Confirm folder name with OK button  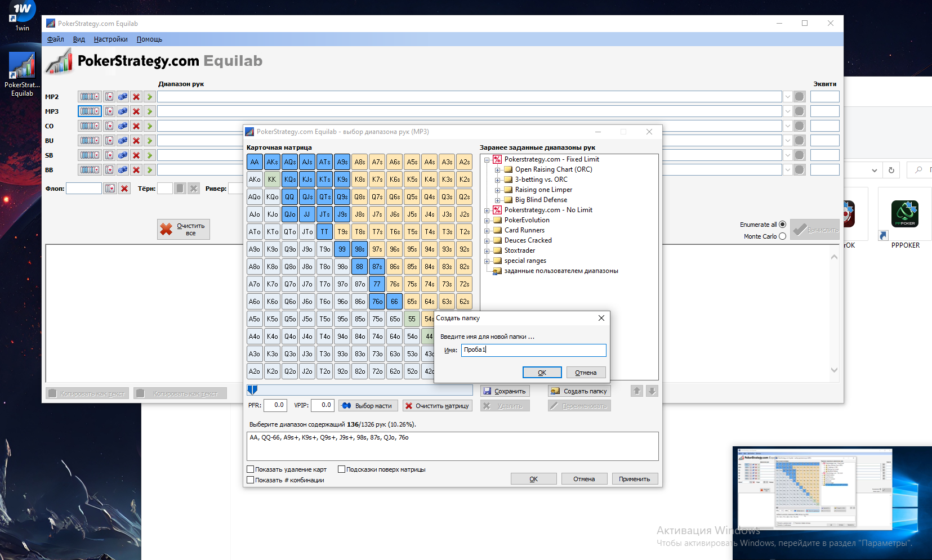[542, 373]
